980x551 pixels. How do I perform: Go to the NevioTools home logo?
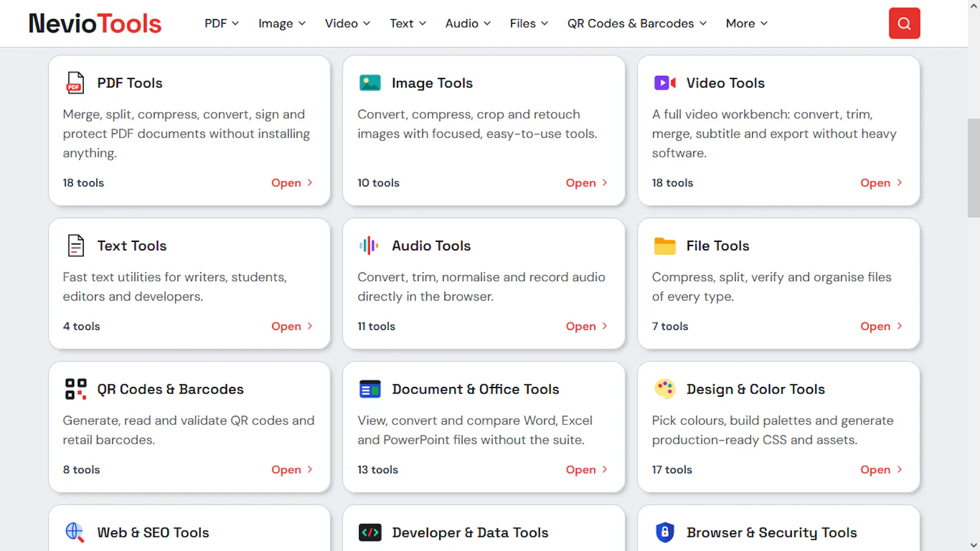pyautogui.click(x=95, y=23)
